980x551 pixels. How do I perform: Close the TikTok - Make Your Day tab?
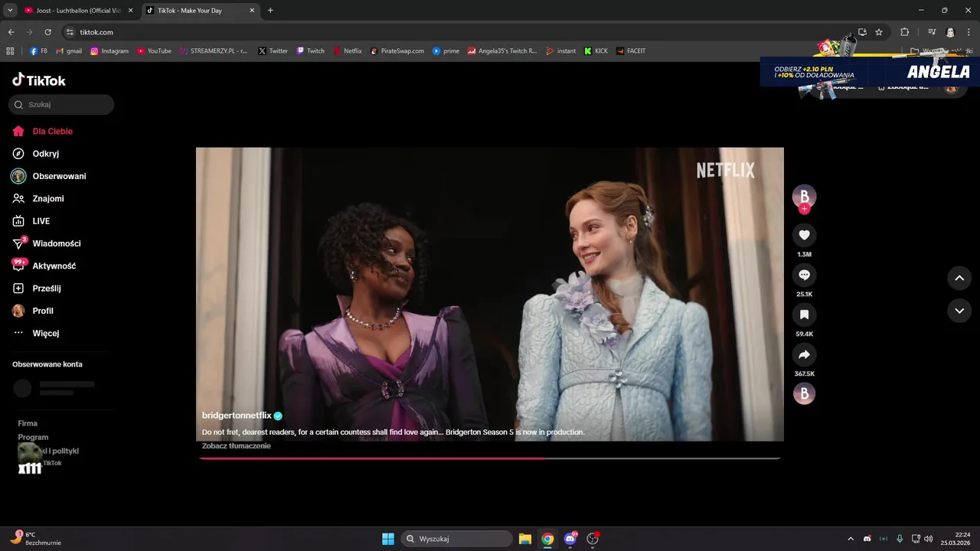[x=252, y=11]
